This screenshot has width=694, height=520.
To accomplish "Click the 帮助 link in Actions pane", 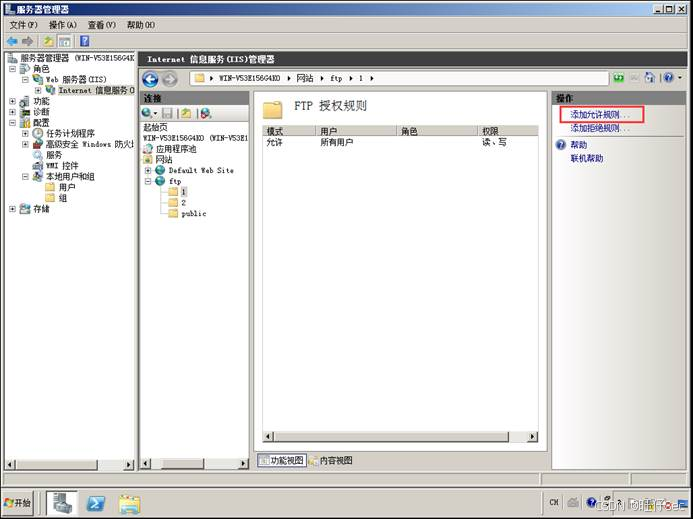I will 578,145.
